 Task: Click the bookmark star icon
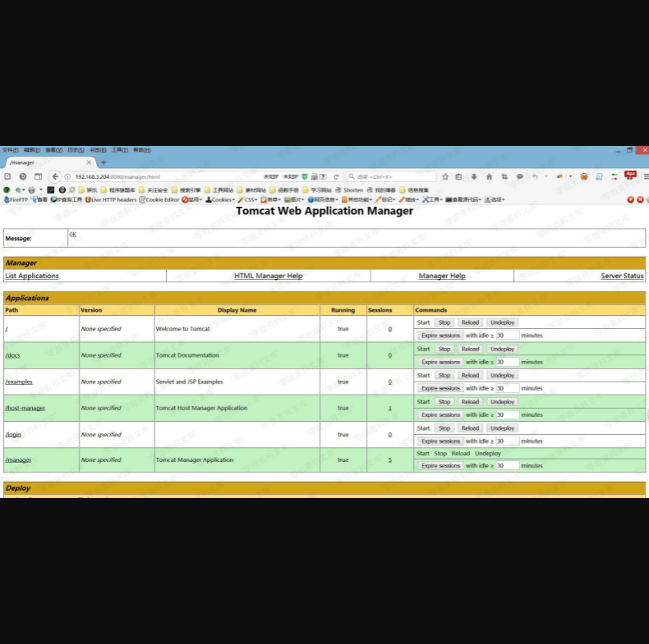(x=445, y=176)
